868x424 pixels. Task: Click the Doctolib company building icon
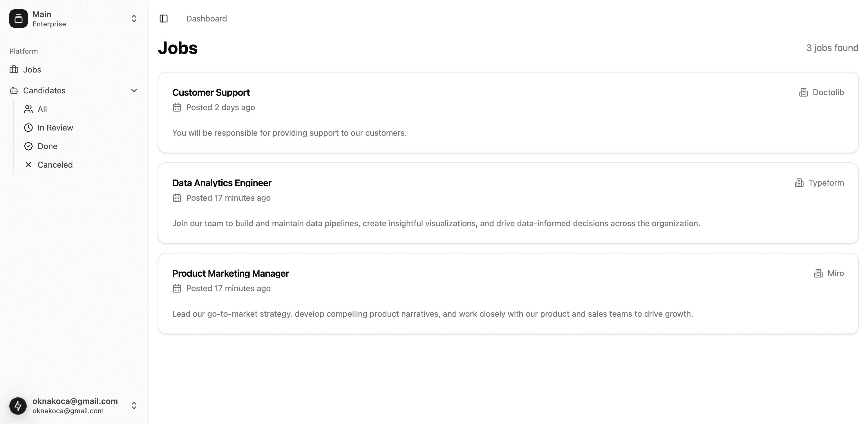803,92
